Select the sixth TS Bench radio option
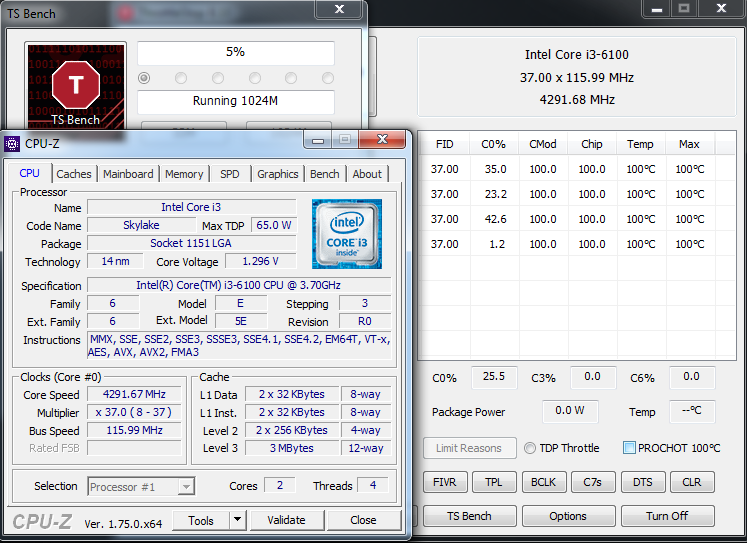Viewport: 747px width, 543px height. pos(328,78)
